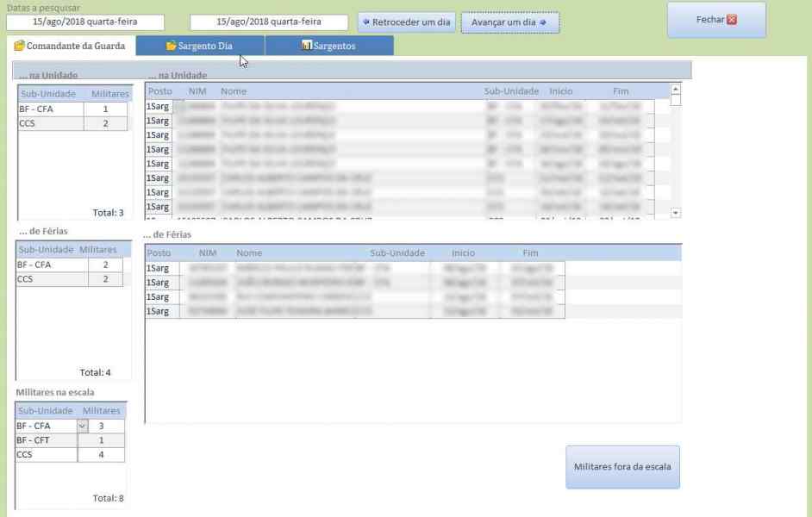Image resolution: width=812 pixels, height=517 pixels.
Task: Click right arrow icon on Avançar um dia
Action: click(x=543, y=22)
